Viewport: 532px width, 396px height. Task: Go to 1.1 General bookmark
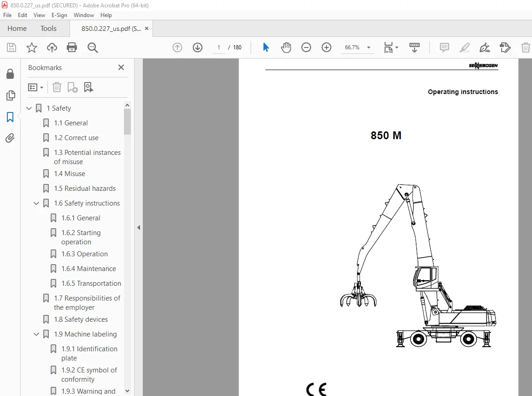[x=70, y=123]
